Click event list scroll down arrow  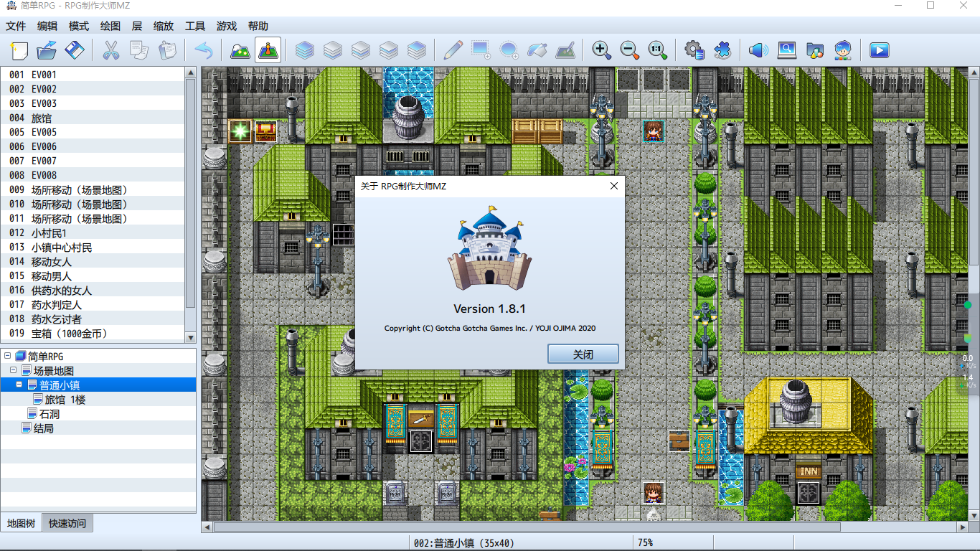tap(190, 337)
